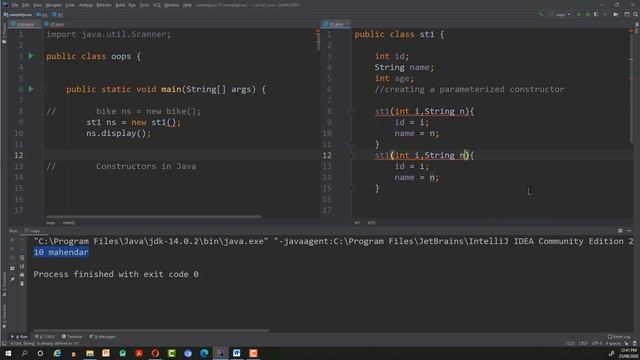This screenshot has height=360, width=640.
Task: Open the Run tool window button at the bottom
Action: tap(19, 337)
